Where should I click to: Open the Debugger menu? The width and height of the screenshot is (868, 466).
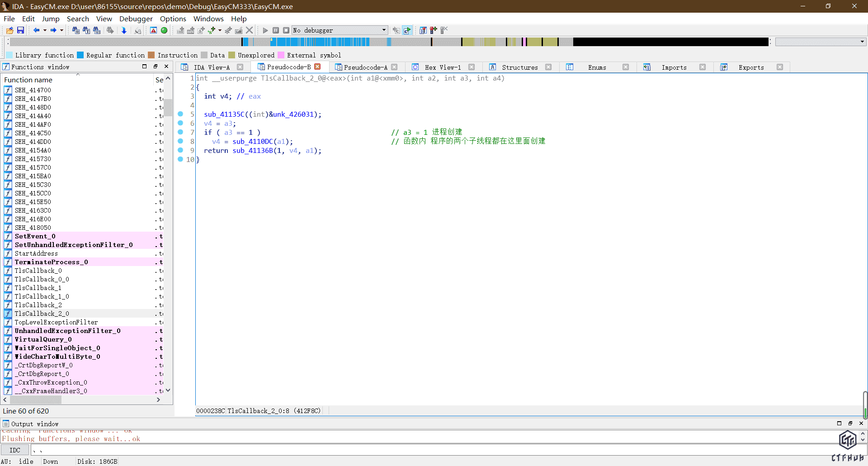[x=136, y=19]
